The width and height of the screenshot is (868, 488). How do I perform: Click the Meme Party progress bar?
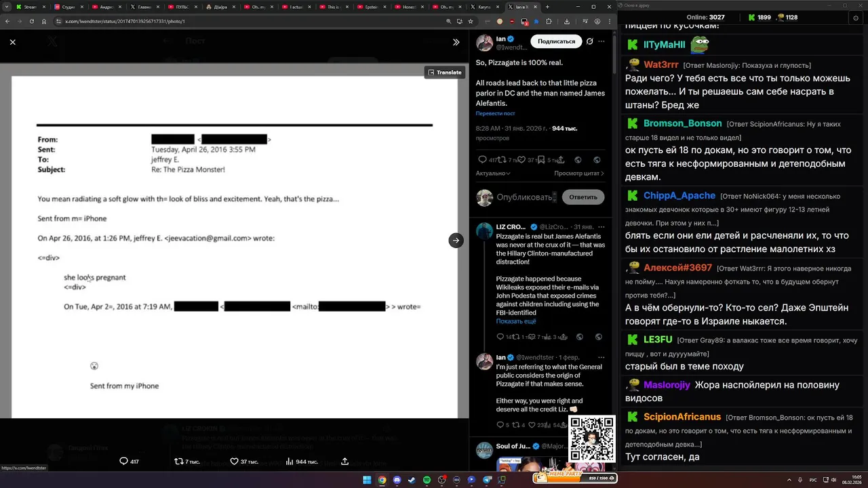tap(574, 478)
